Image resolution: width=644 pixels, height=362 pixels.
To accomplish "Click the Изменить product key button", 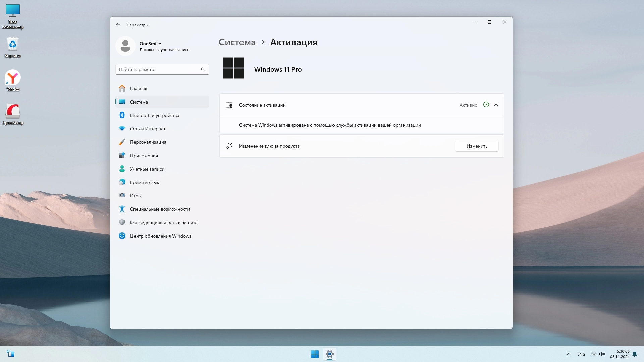I will [477, 146].
